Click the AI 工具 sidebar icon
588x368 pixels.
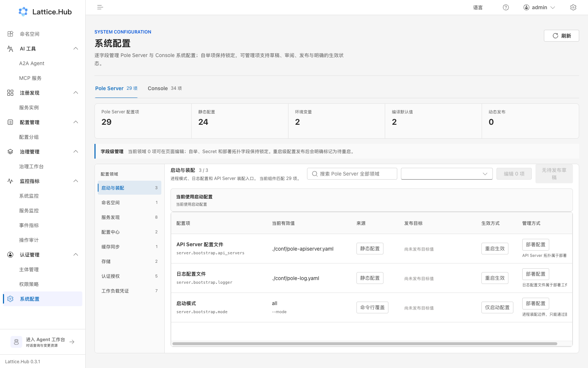[10, 49]
